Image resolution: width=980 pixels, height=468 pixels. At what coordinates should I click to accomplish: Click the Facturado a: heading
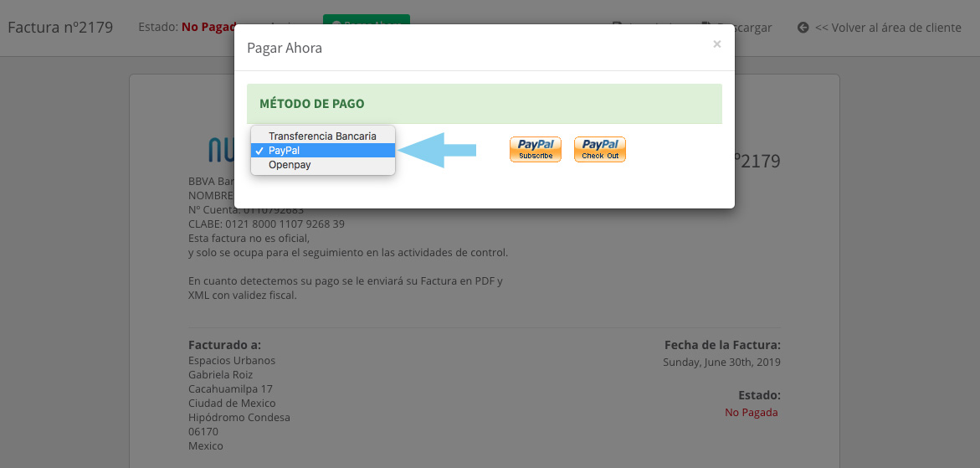tap(224, 345)
